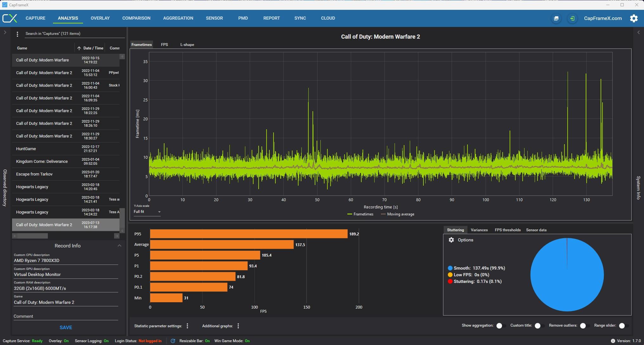Click the capture list scroll-up arrow

[122, 56]
